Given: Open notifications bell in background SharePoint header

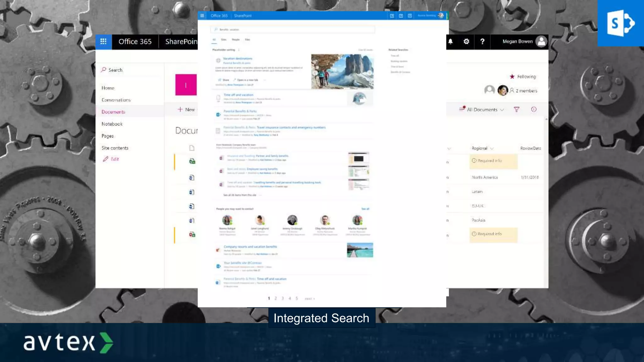Looking at the screenshot, I should pyautogui.click(x=450, y=41).
